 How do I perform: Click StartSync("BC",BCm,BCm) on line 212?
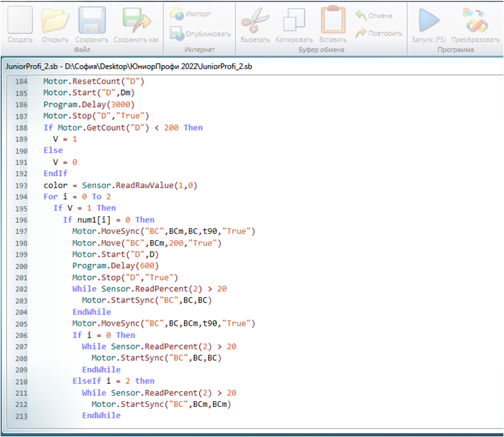pos(161,404)
